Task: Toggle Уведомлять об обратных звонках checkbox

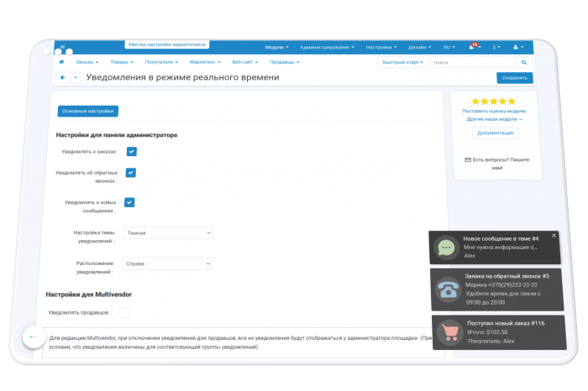Action: click(130, 173)
